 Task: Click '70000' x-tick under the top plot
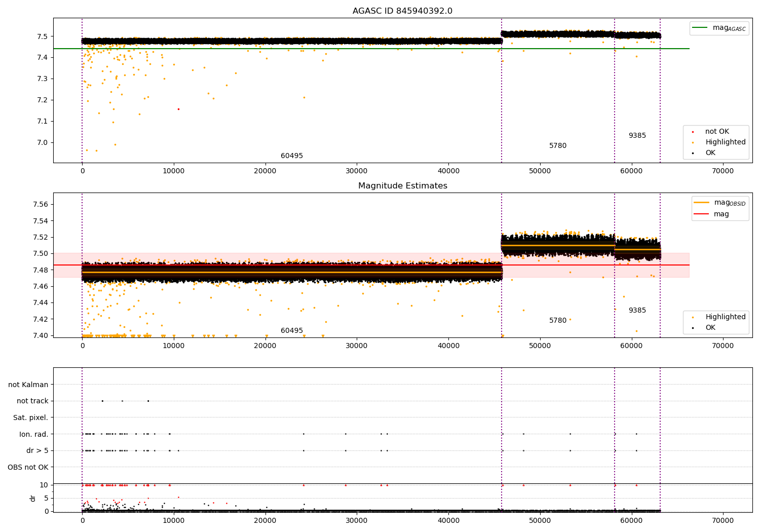point(723,171)
